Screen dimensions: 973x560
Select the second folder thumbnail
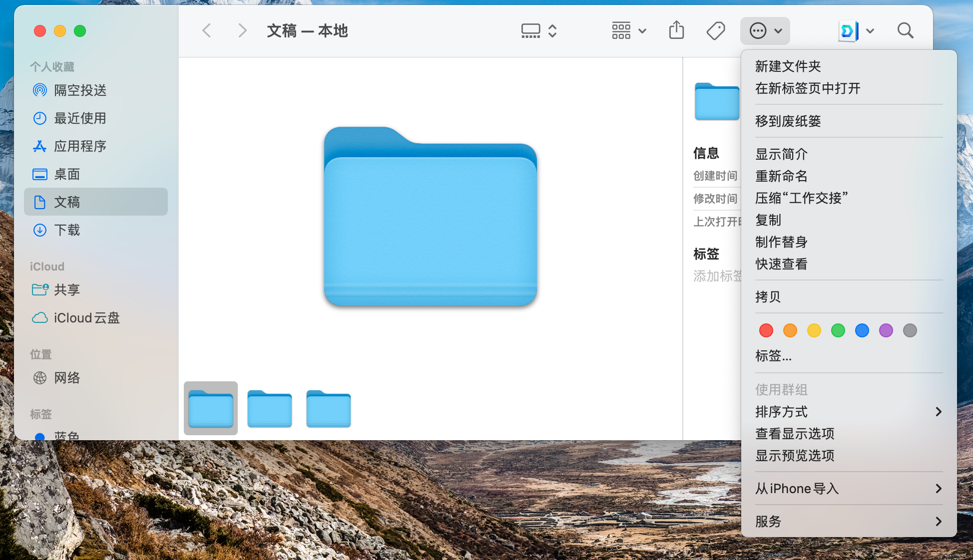click(x=270, y=409)
